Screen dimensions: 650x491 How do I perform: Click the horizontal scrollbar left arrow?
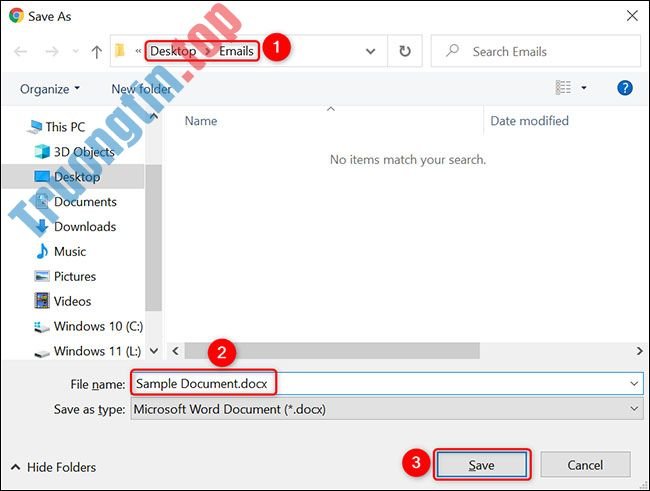pyautogui.click(x=175, y=351)
